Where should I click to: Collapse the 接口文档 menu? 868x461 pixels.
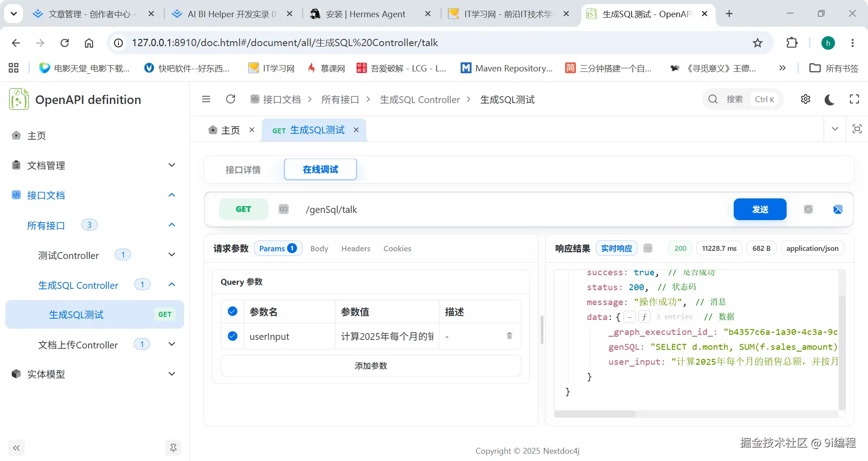[94, 195]
